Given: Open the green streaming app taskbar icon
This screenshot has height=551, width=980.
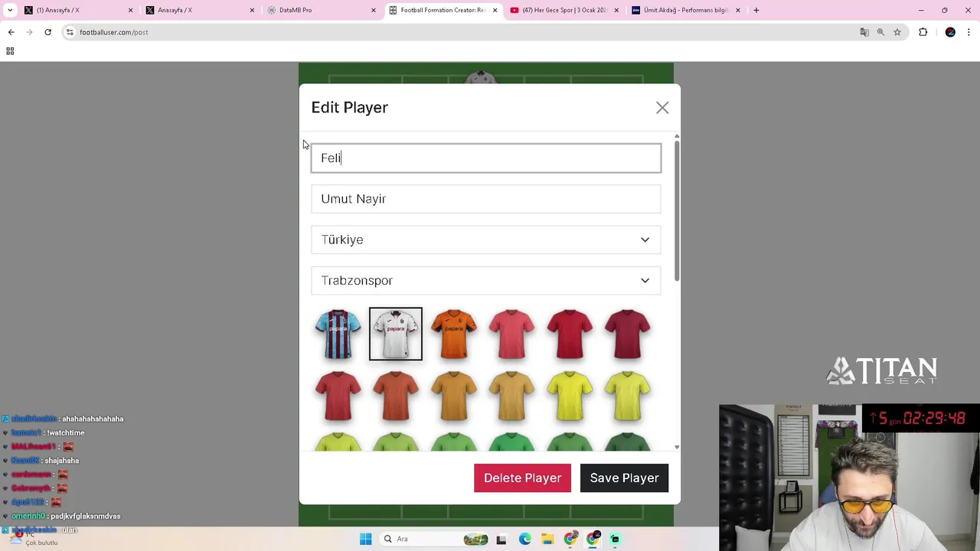Looking at the screenshot, I should pyautogui.click(x=615, y=539).
